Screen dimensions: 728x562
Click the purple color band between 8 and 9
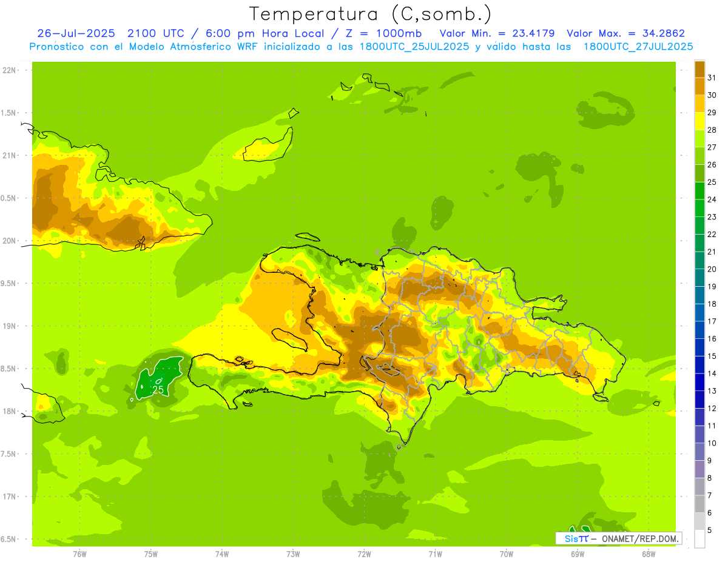tap(699, 469)
